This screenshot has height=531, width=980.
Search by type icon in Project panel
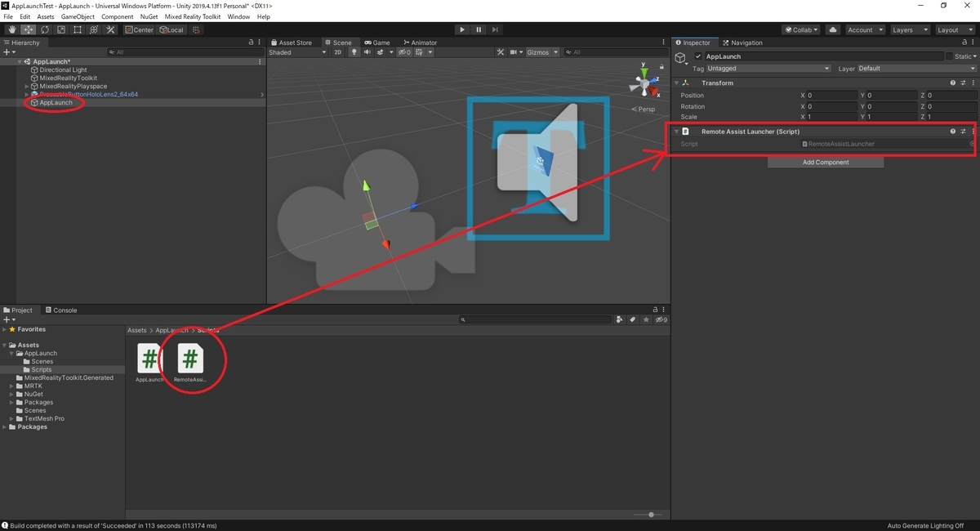[620, 319]
